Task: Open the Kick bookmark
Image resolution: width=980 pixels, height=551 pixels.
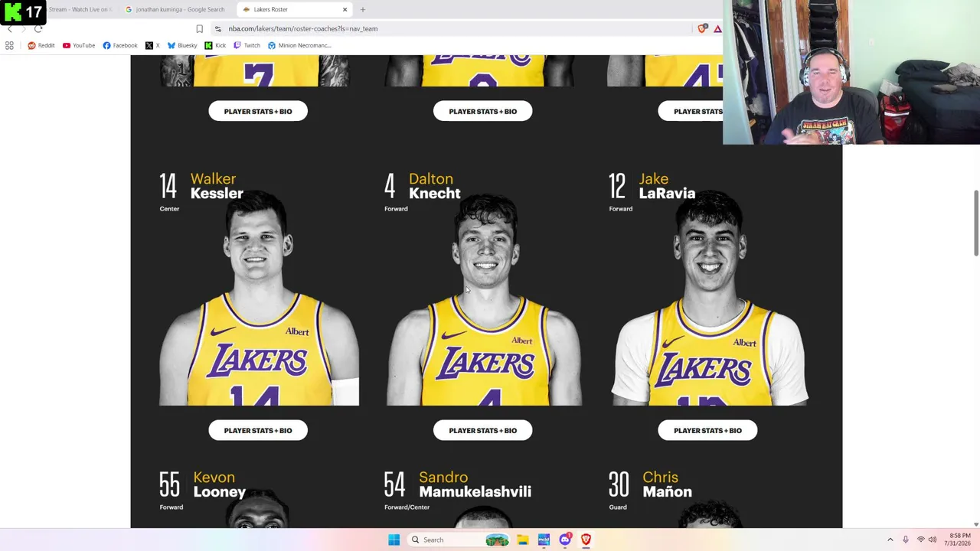Action: [215, 45]
